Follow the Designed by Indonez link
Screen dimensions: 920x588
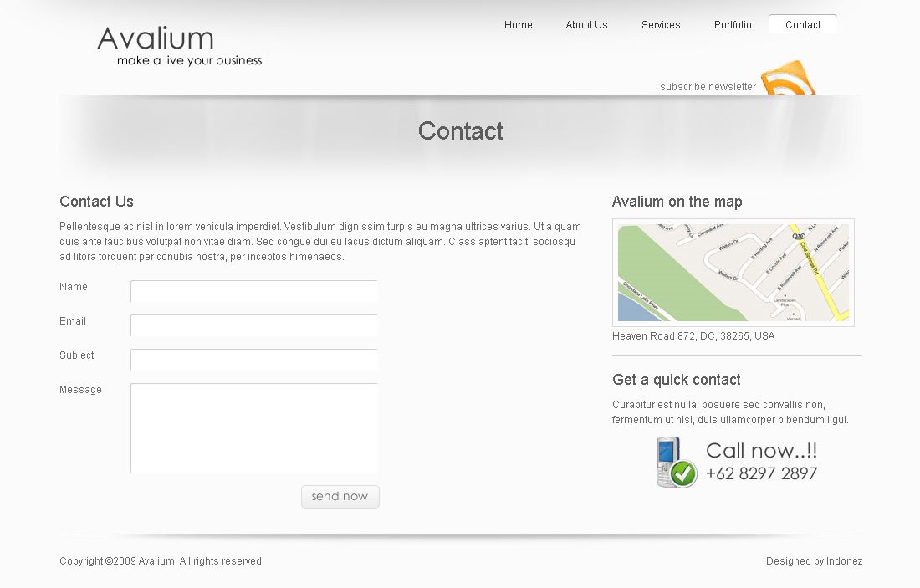coord(814,561)
